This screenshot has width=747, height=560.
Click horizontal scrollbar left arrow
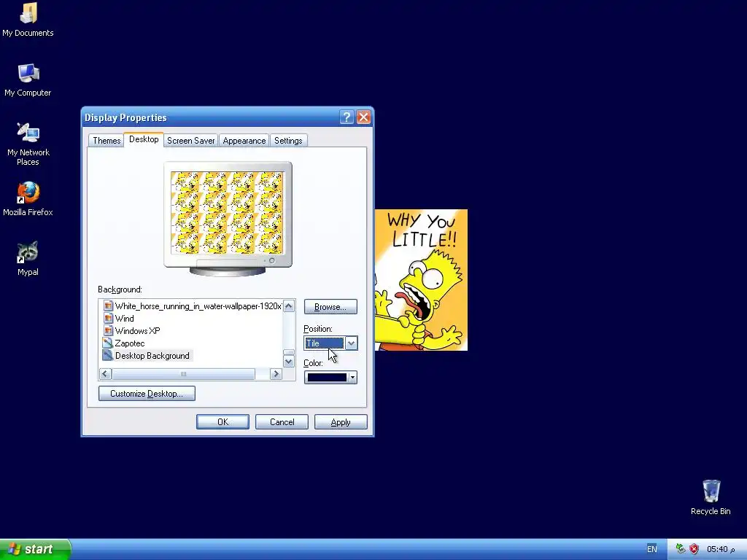[105, 374]
